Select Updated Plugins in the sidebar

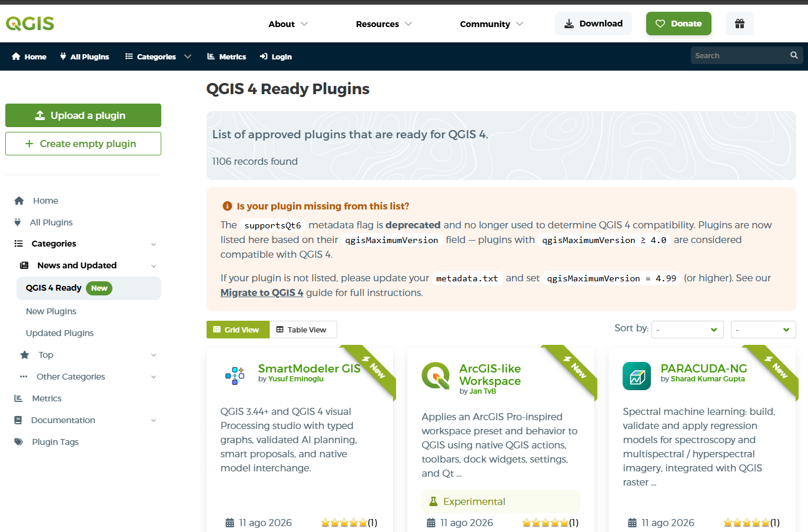[60, 333]
